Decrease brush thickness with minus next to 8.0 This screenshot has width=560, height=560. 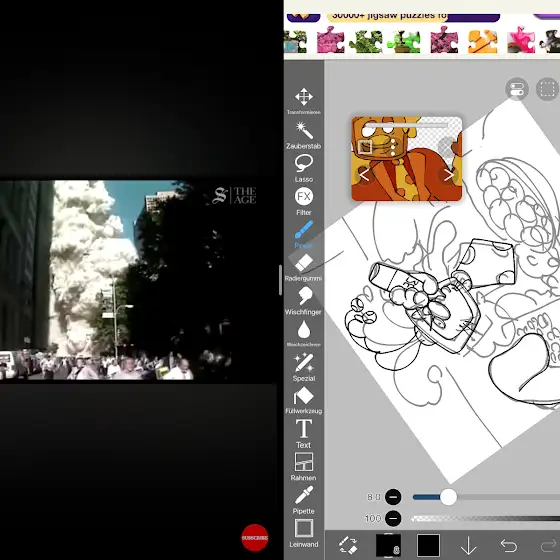[393, 497]
